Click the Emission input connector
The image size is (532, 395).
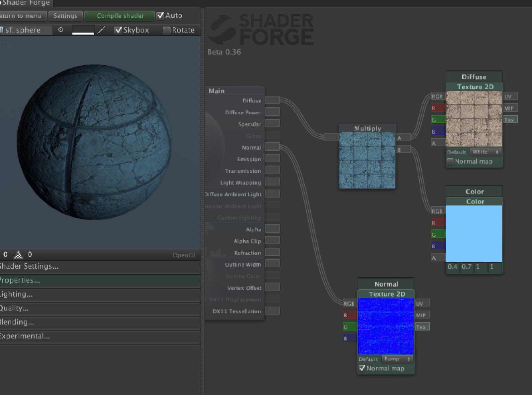coord(272,159)
